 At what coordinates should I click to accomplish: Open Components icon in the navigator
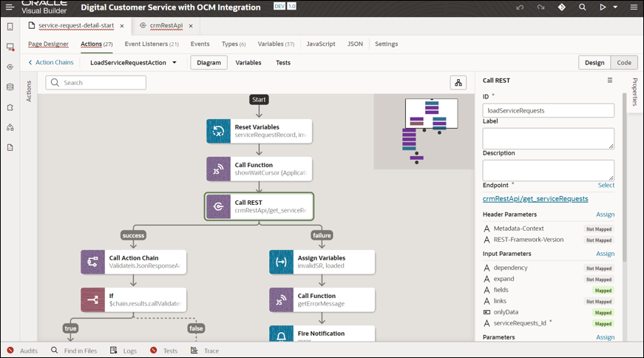pyautogui.click(x=10, y=127)
